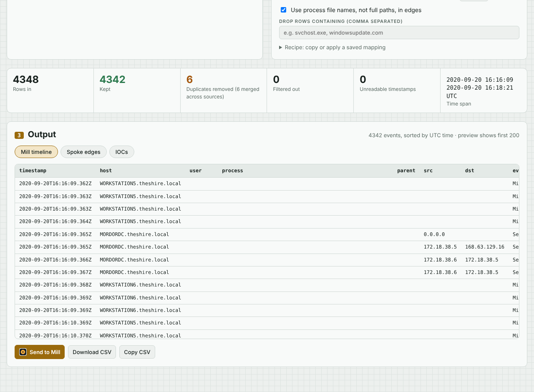
Task: Copy the CSV output to clipboard
Action: coord(137,352)
